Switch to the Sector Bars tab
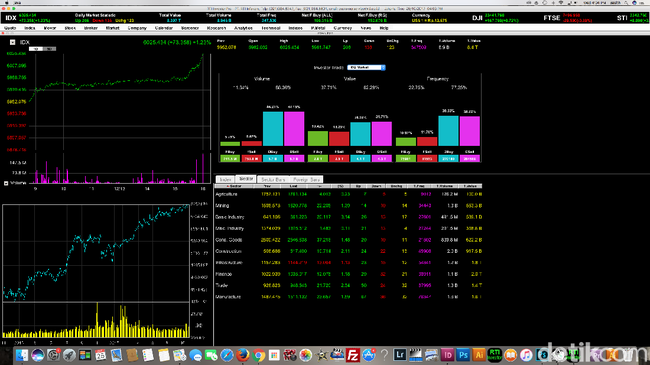Viewport: 650px width, 365px height. point(273,180)
